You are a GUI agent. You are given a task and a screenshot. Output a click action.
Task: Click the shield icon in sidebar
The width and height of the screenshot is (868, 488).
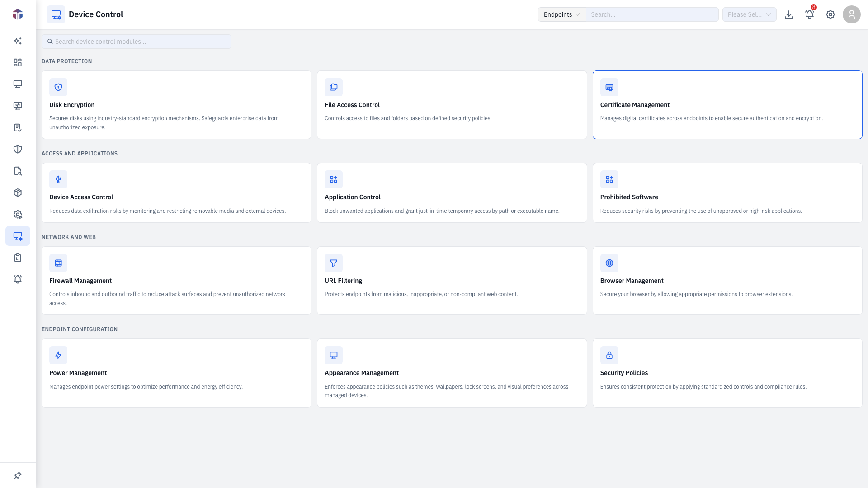click(18, 149)
